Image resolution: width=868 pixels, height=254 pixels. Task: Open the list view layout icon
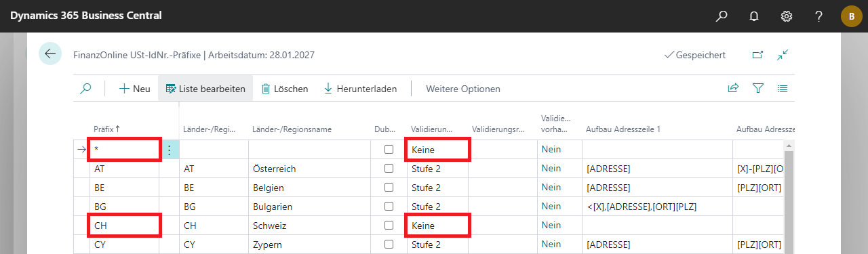pos(782,88)
